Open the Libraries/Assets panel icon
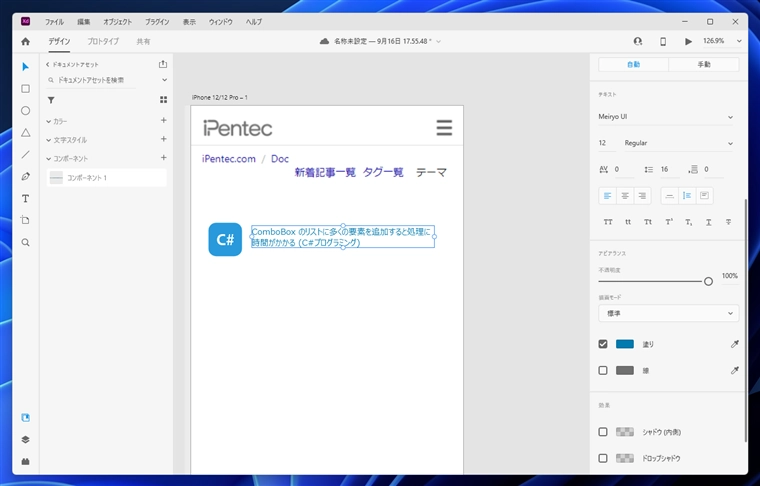Image resolution: width=760 pixels, height=486 pixels. [26, 418]
